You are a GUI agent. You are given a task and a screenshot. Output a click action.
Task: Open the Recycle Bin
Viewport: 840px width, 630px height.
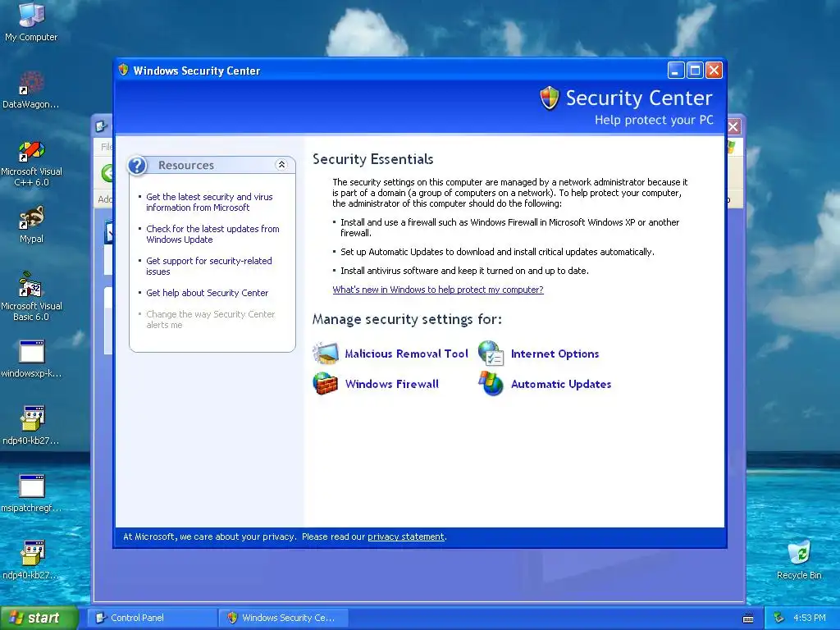coord(799,560)
